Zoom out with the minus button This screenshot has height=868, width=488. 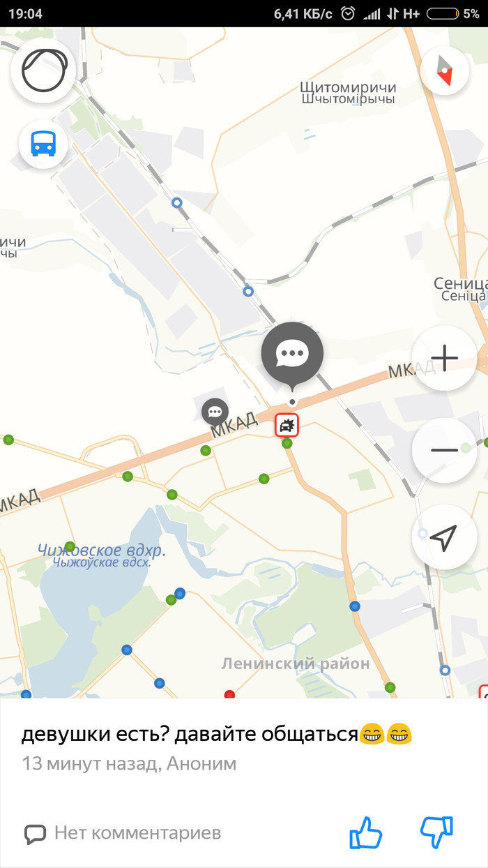[444, 450]
